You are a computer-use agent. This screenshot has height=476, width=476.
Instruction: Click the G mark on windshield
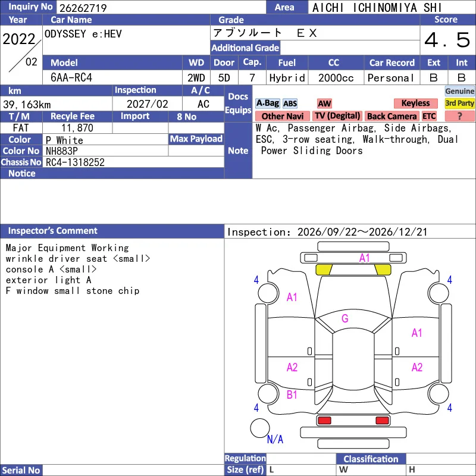[x=345, y=318]
